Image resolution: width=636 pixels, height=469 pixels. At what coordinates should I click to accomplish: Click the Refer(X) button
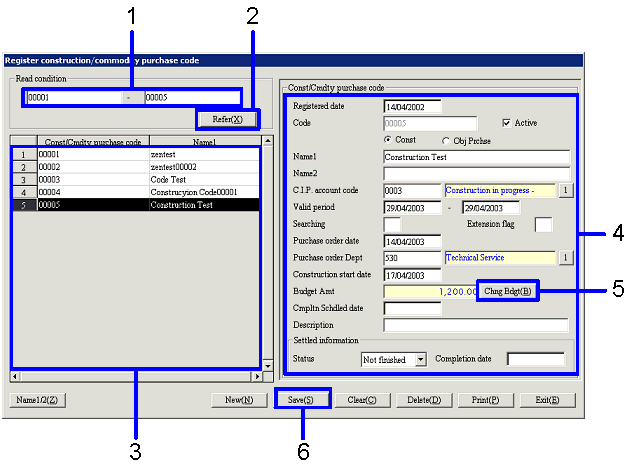pyautogui.click(x=227, y=119)
